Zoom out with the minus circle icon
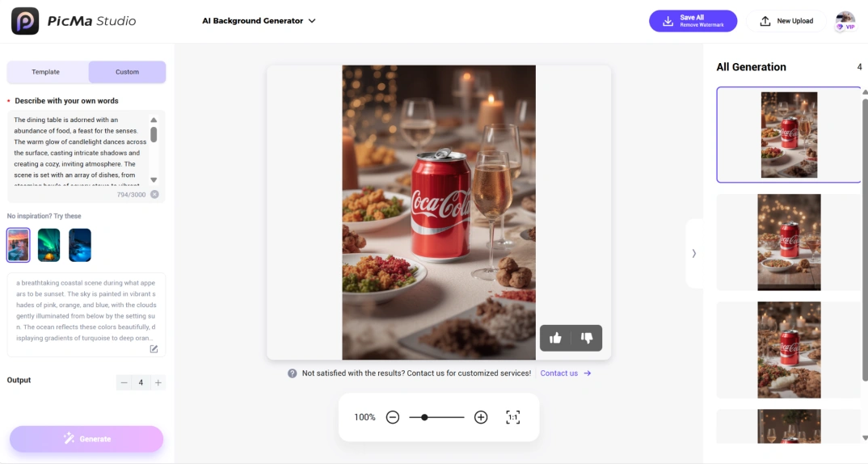This screenshot has height=464, width=868. pyautogui.click(x=393, y=417)
